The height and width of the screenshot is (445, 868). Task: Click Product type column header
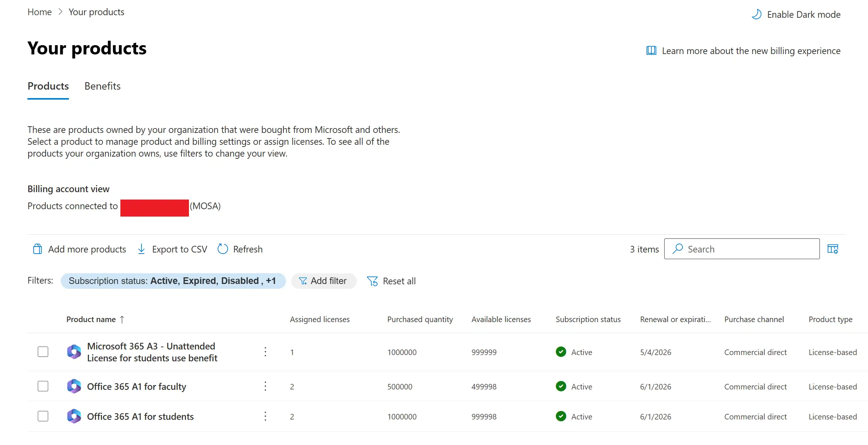click(x=830, y=319)
